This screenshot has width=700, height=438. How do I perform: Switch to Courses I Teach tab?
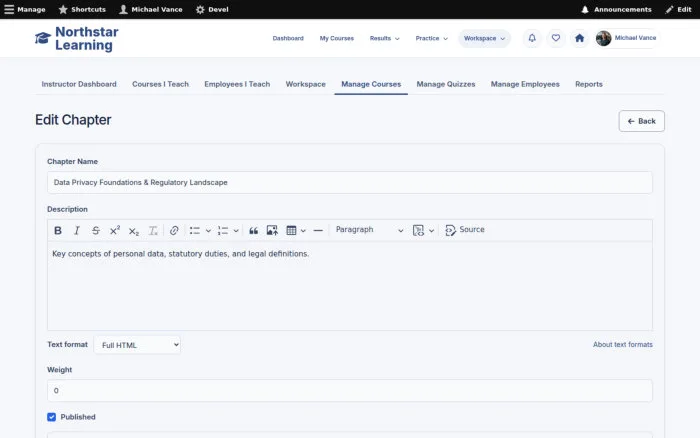coord(160,84)
